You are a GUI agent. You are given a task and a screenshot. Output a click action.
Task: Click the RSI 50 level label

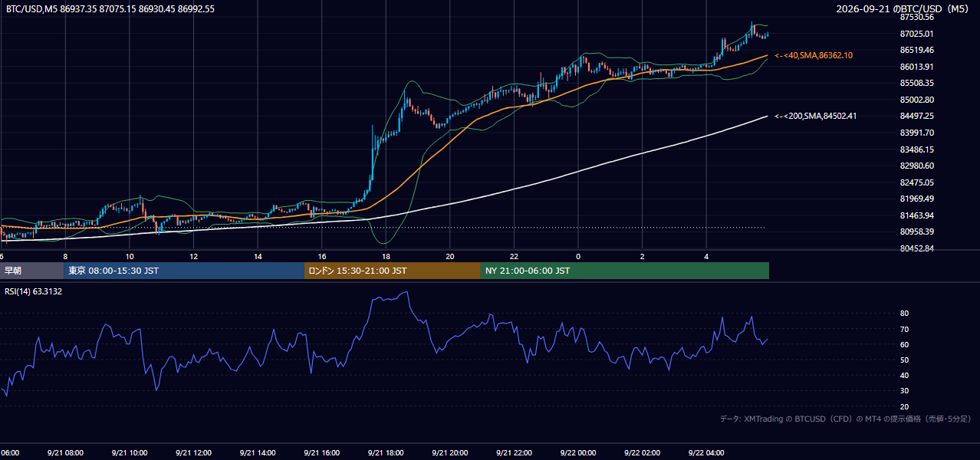coord(904,360)
